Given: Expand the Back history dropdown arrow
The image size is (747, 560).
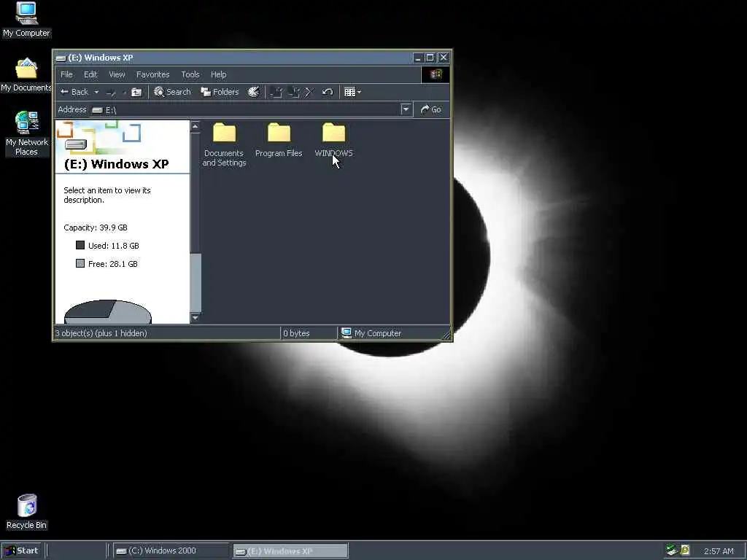Looking at the screenshot, I should point(96,92).
